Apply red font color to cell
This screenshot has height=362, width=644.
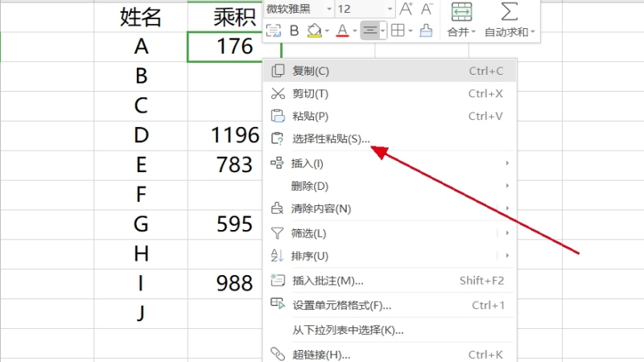click(341, 31)
